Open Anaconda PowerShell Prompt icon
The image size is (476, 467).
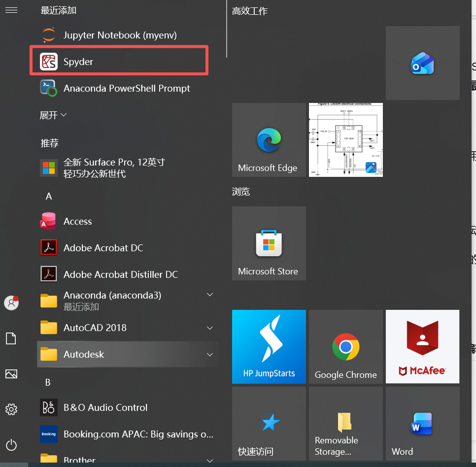pyautogui.click(x=49, y=88)
